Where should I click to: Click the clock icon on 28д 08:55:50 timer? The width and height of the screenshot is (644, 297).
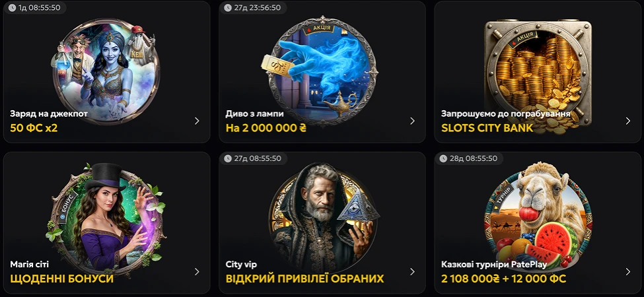point(443,158)
